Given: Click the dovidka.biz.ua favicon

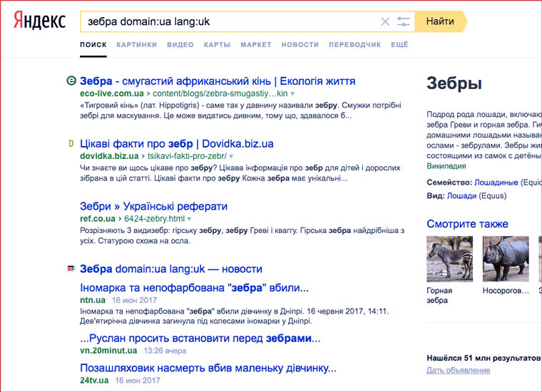Looking at the screenshot, I should [71, 143].
